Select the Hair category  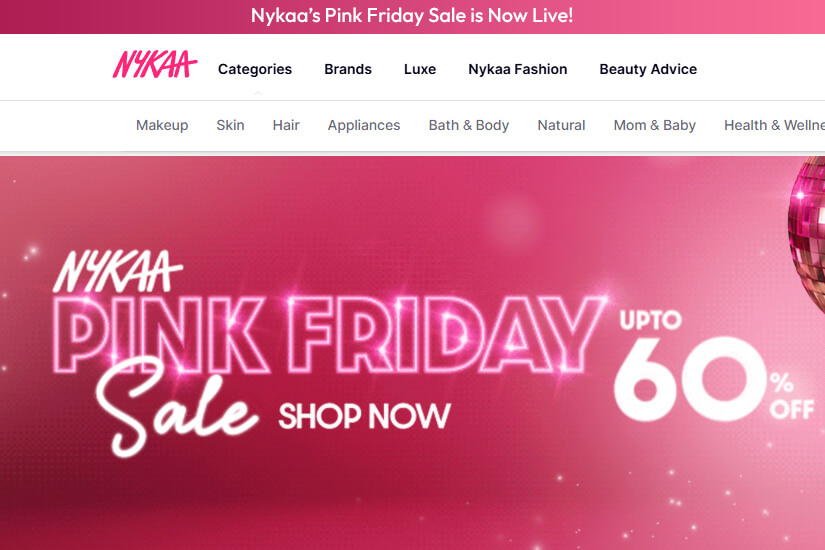coord(286,125)
